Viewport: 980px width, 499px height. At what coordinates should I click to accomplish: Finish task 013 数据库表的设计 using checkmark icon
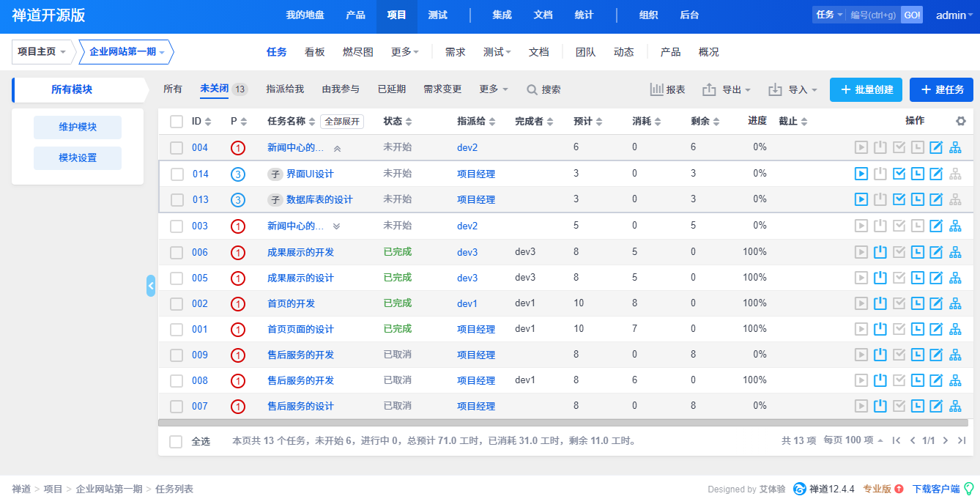pyautogui.click(x=899, y=199)
